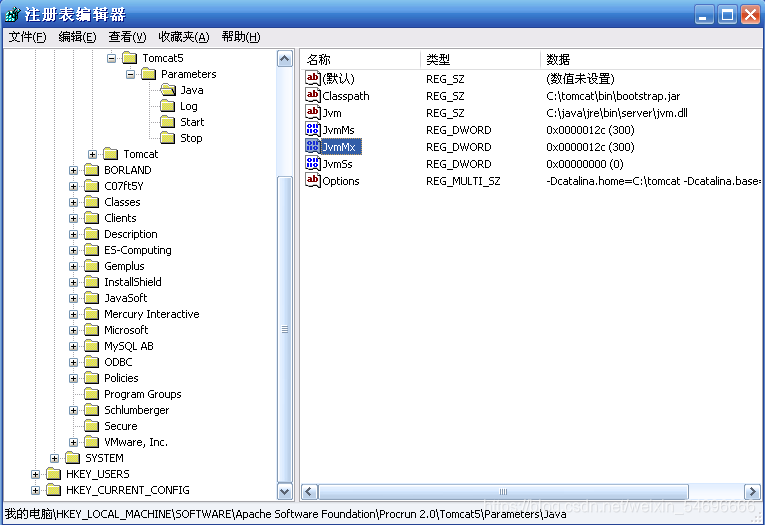
Task: Collapse the Tomcat5 tree node
Action: coord(112,58)
